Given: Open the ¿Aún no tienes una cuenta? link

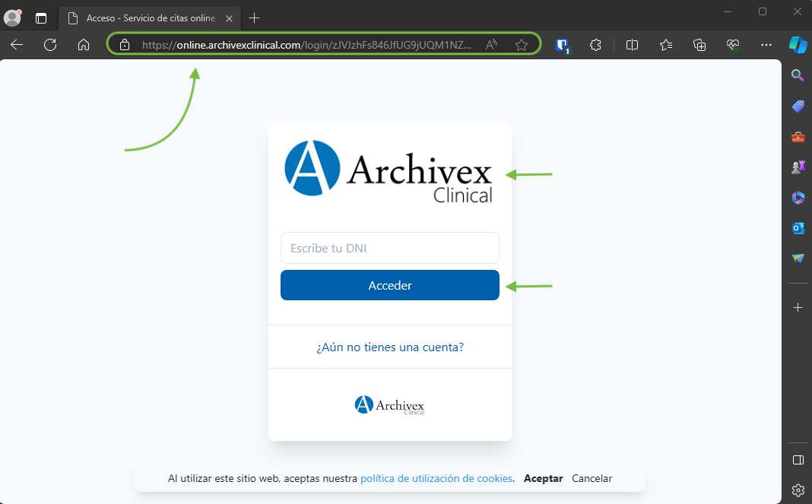Looking at the screenshot, I should pyautogui.click(x=389, y=347).
